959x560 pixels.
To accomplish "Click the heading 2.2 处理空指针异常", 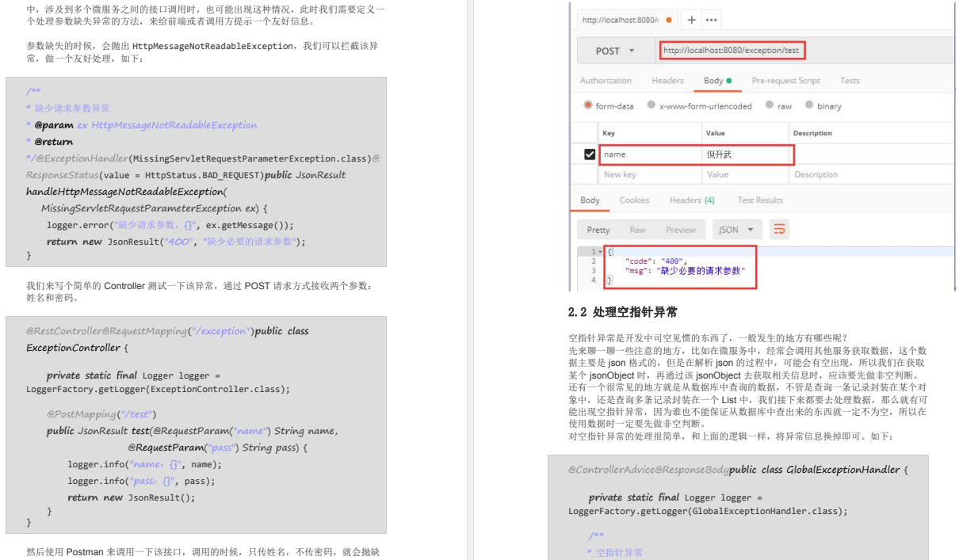I will pos(623,312).
